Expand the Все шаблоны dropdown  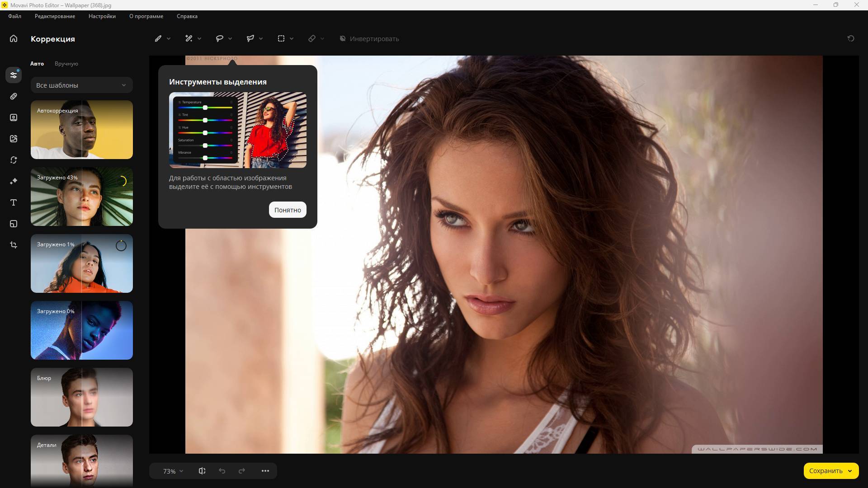(x=81, y=85)
